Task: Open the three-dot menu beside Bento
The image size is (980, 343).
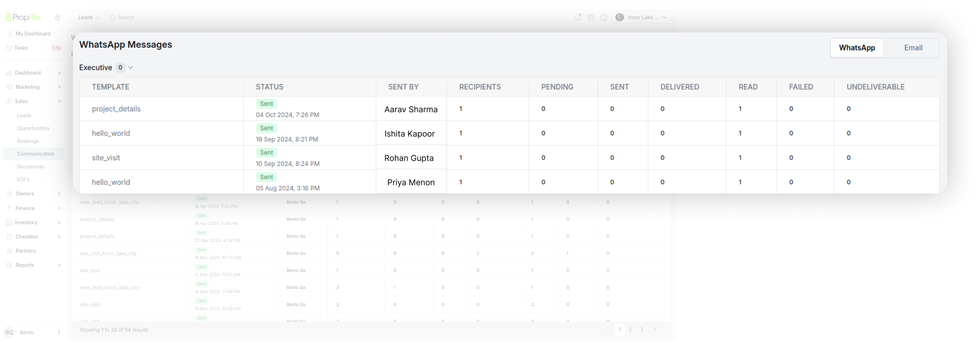Action: click(x=59, y=332)
